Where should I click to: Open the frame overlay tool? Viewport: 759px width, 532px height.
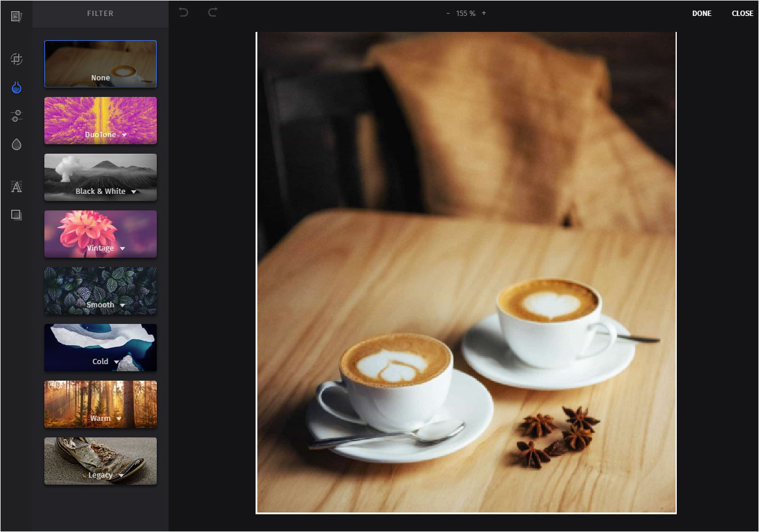pos(17,215)
